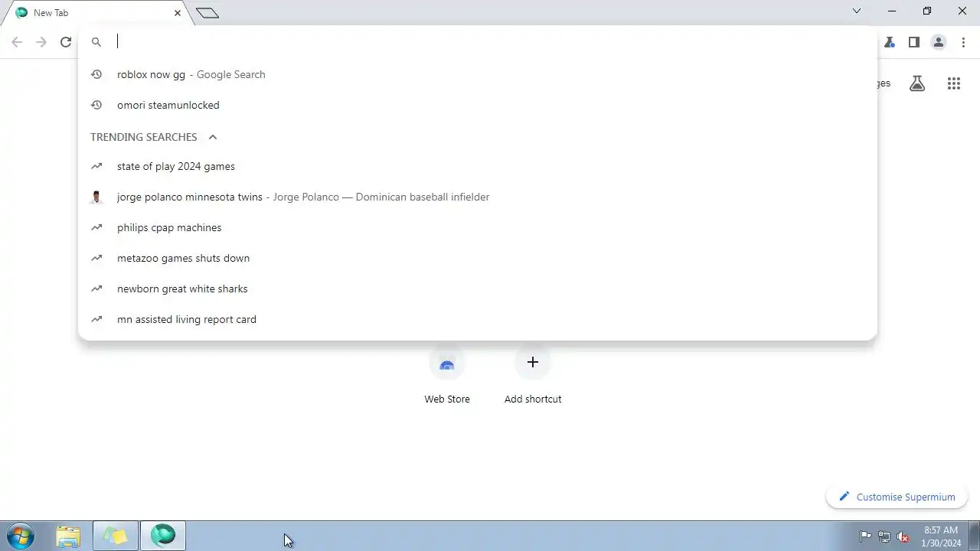This screenshot has width=980, height=551.
Task: Select 'omori steamunlocked' history suggestion
Action: click(x=478, y=105)
